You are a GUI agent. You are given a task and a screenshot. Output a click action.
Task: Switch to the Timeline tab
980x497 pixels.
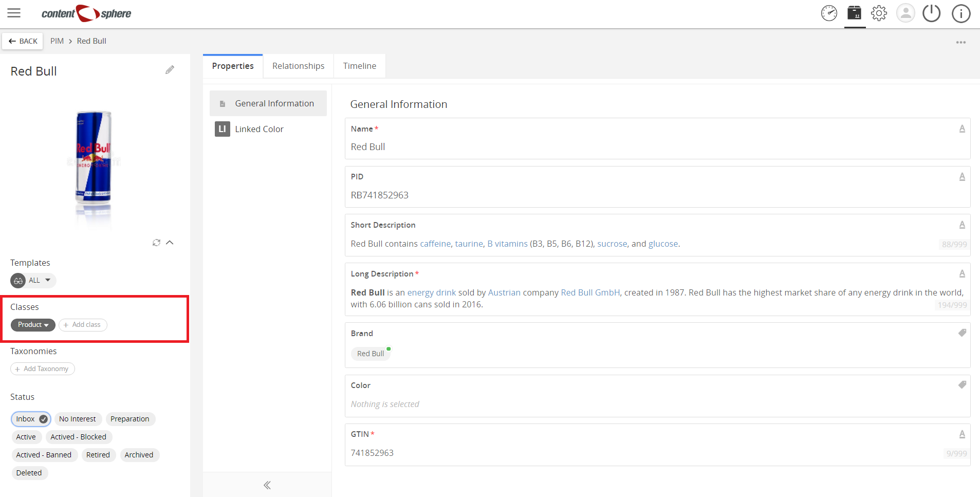pos(360,66)
